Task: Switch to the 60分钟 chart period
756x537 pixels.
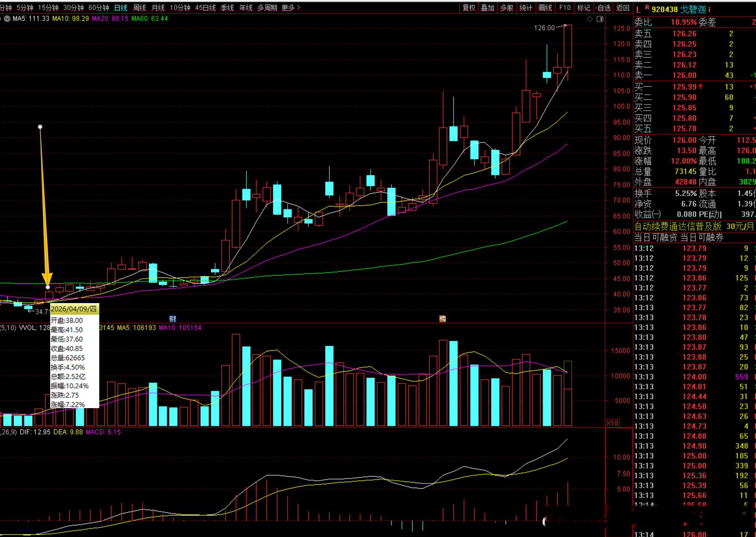Action: tap(99, 8)
